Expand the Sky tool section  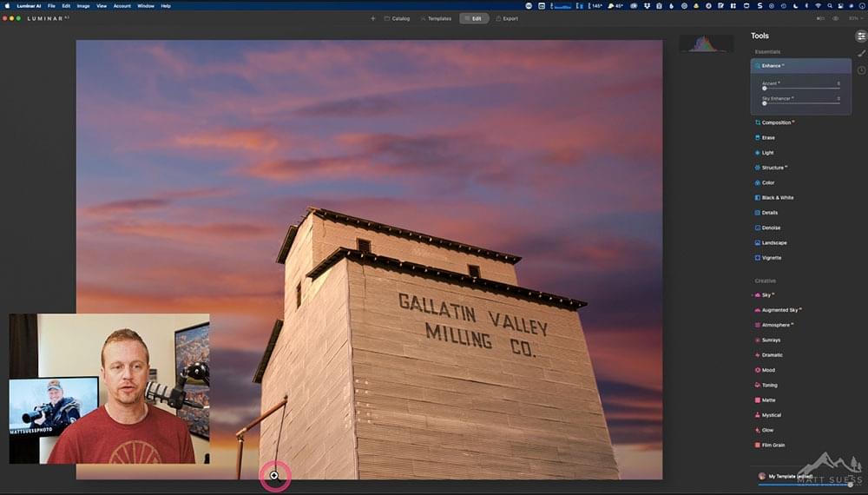pyautogui.click(x=766, y=295)
